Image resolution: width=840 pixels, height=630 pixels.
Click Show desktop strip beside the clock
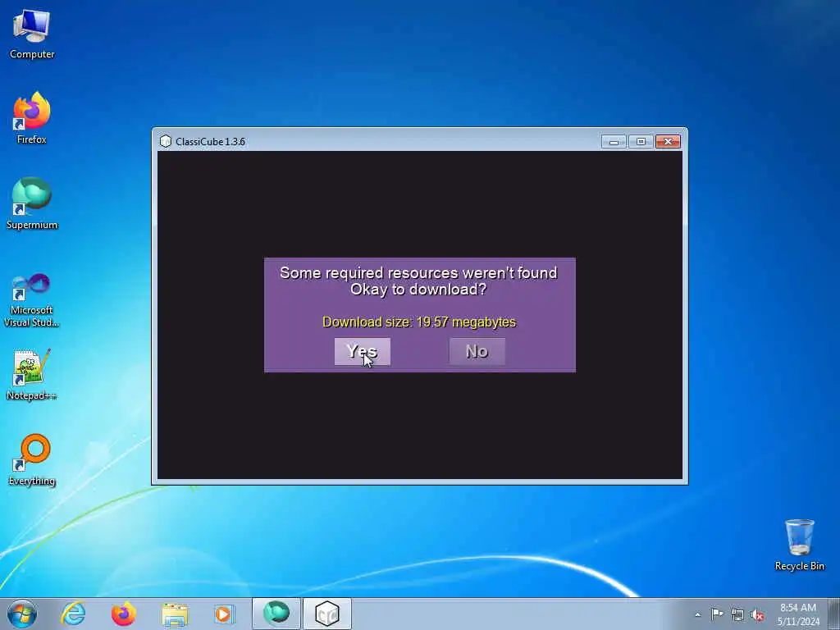pyautogui.click(x=834, y=614)
